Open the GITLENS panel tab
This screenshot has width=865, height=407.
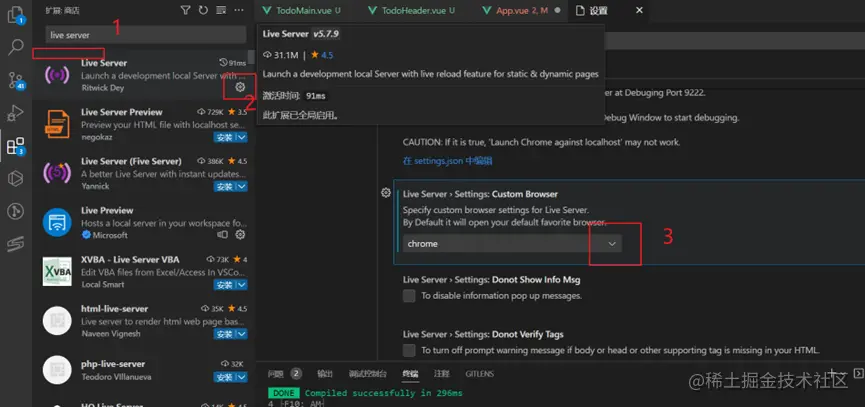[479, 373]
